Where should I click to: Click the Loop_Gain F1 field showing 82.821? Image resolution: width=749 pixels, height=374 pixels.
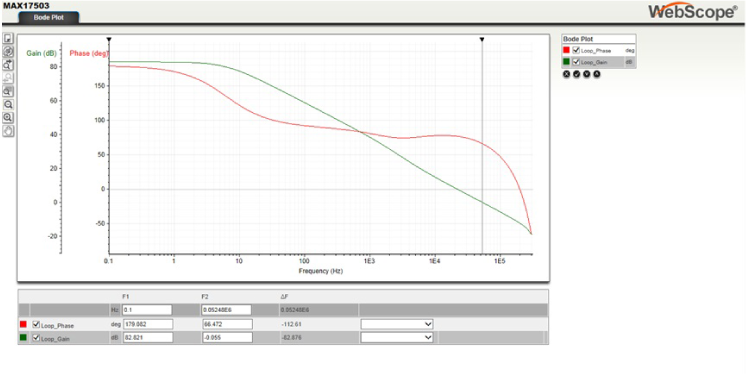[148, 338]
